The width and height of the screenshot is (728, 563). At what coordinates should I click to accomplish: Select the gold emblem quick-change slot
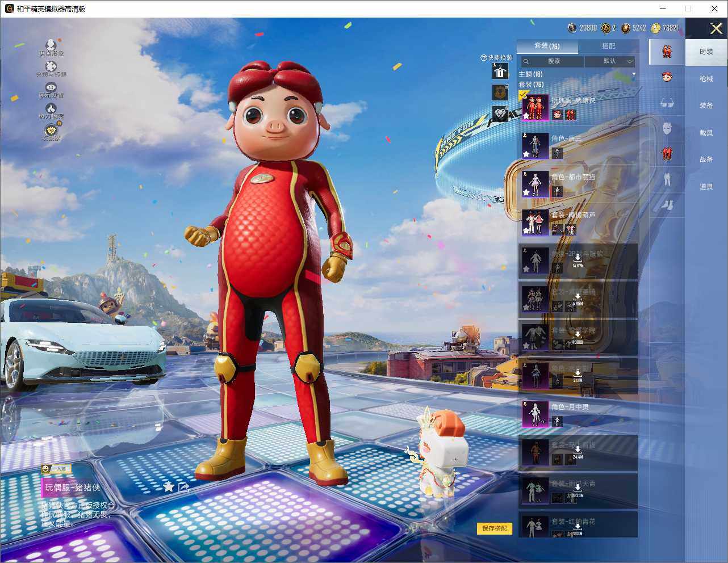click(x=500, y=92)
